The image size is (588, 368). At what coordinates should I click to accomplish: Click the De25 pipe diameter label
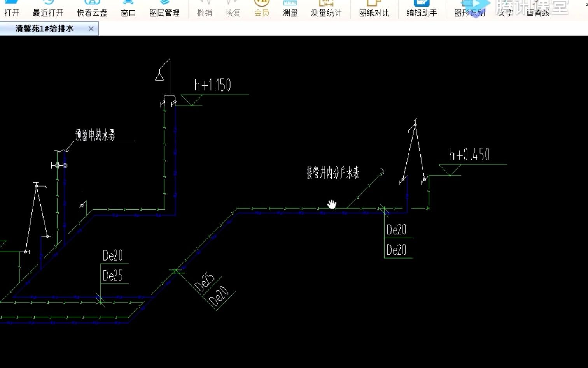[112, 276]
